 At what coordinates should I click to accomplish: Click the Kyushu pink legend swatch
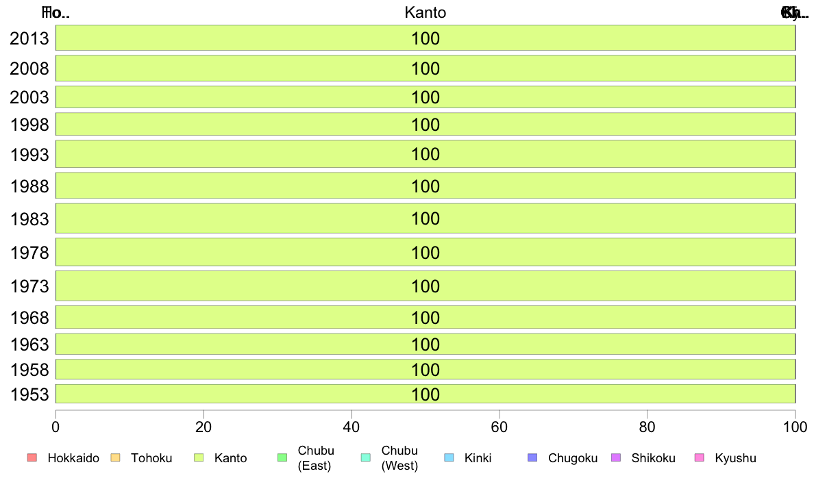coord(700,457)
